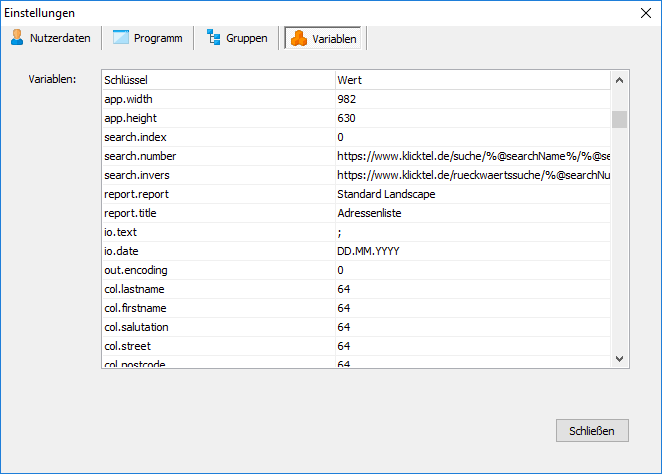Switch to the Nutzerdaten tab
Viewport: 662px width, 474px height.
[x=60, y=38]
